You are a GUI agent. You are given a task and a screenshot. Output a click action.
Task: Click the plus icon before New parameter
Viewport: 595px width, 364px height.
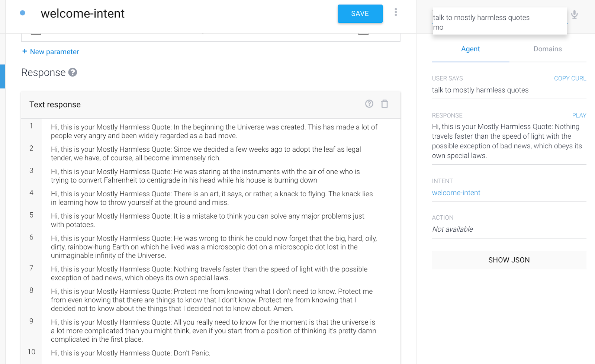(x=25, y=51)
